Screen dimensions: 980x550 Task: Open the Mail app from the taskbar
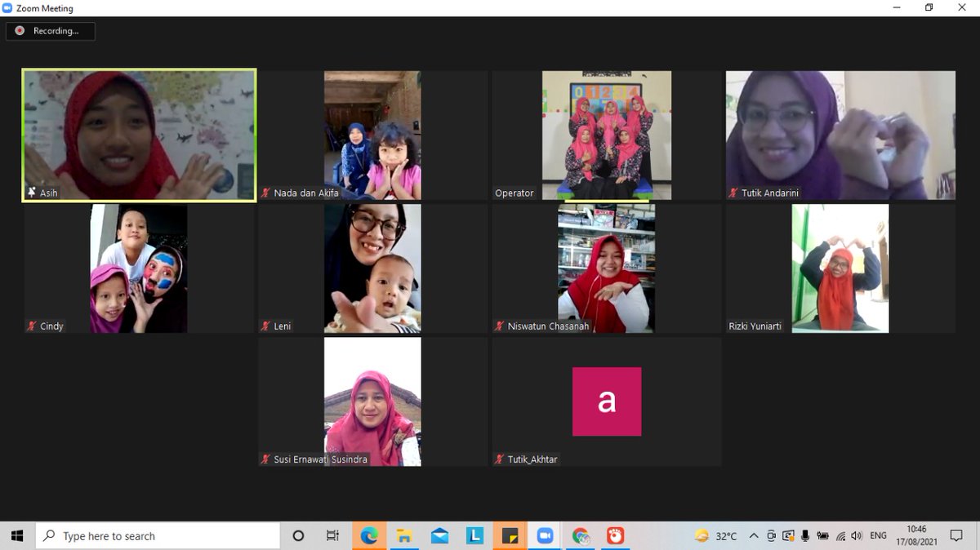tap(439, 536)
